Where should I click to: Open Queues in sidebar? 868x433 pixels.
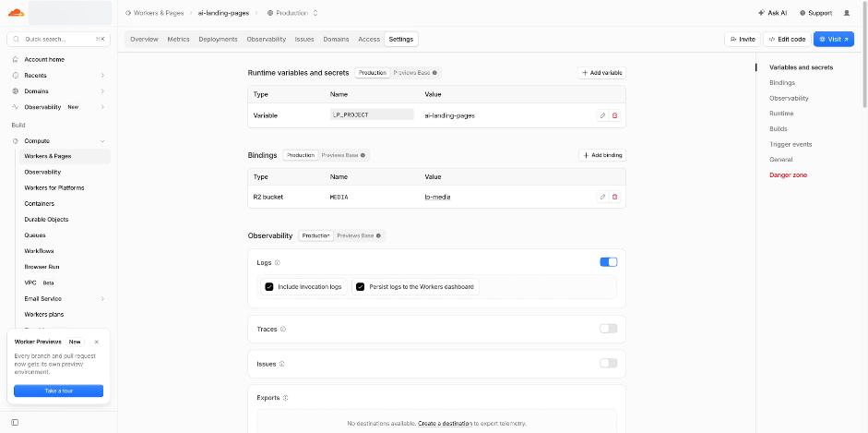click(x=35, y=235)
